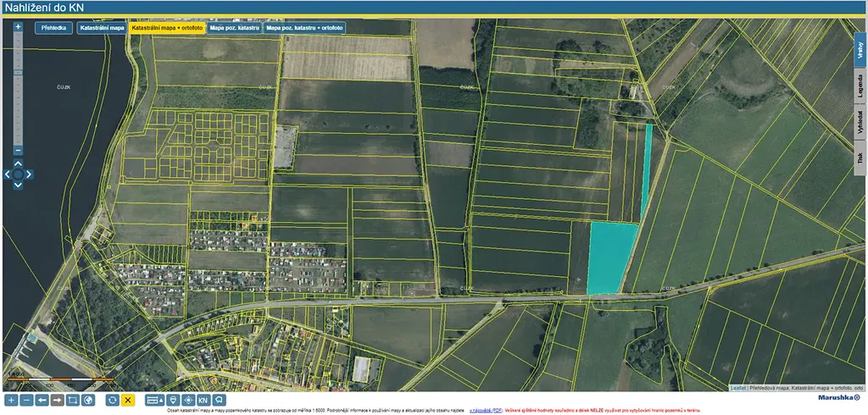Click the Leaflet attribution link
The image size is (868, 415).
737,388
